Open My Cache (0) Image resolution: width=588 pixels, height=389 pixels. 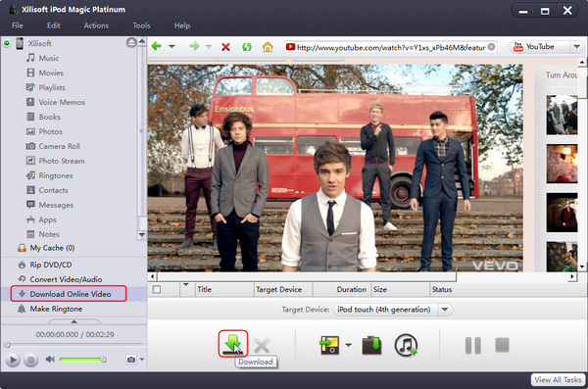[x=52, y=248]
